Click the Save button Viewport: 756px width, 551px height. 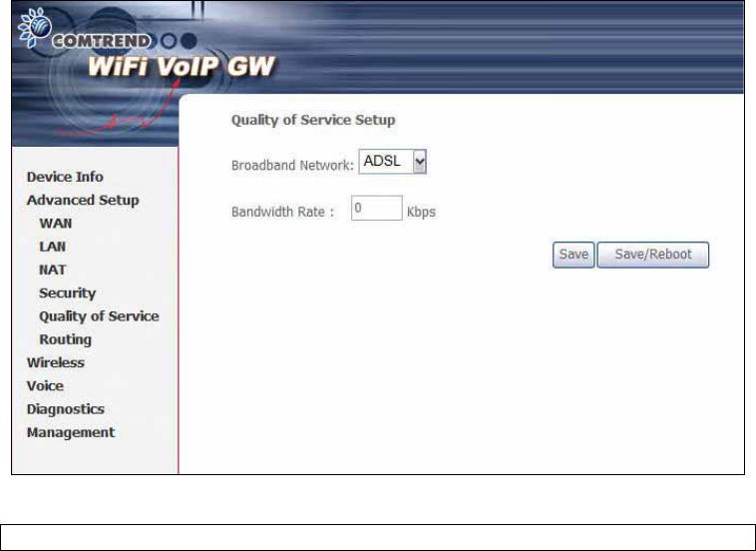[573, 255]
